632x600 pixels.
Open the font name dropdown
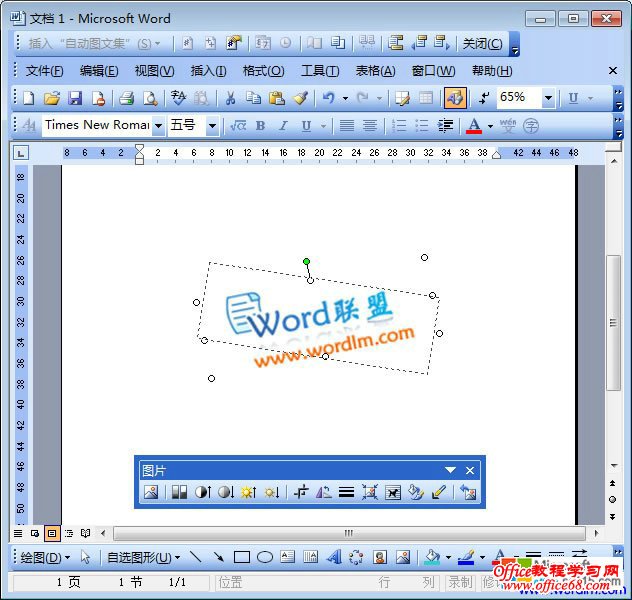click(158, 126)
